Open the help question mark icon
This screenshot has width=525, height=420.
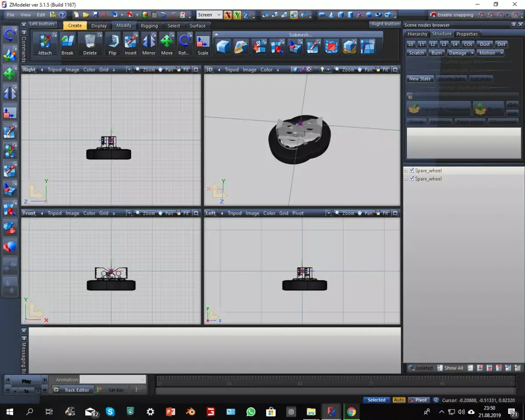62,14
